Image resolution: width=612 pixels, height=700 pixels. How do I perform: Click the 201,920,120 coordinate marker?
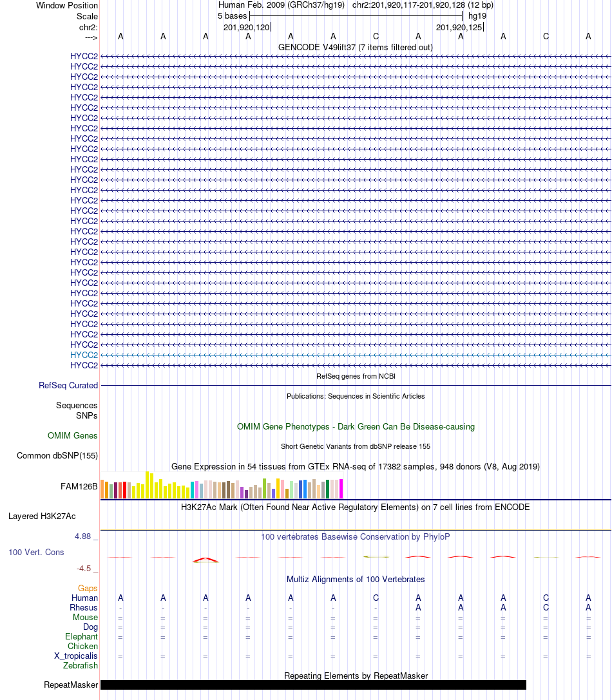click(x=247, y=27)
